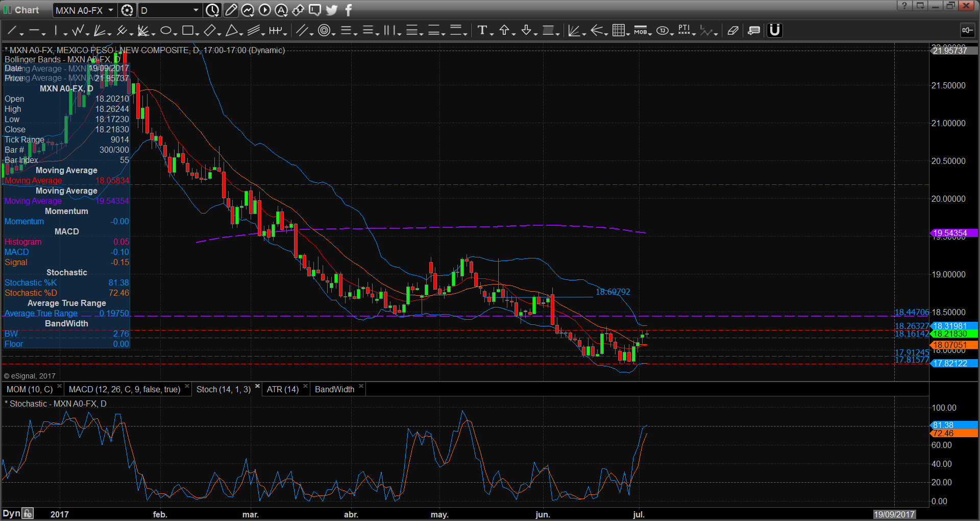Click the 19/09/2017 date marker on time axis

pyautogui.click(x=894, y=514)
